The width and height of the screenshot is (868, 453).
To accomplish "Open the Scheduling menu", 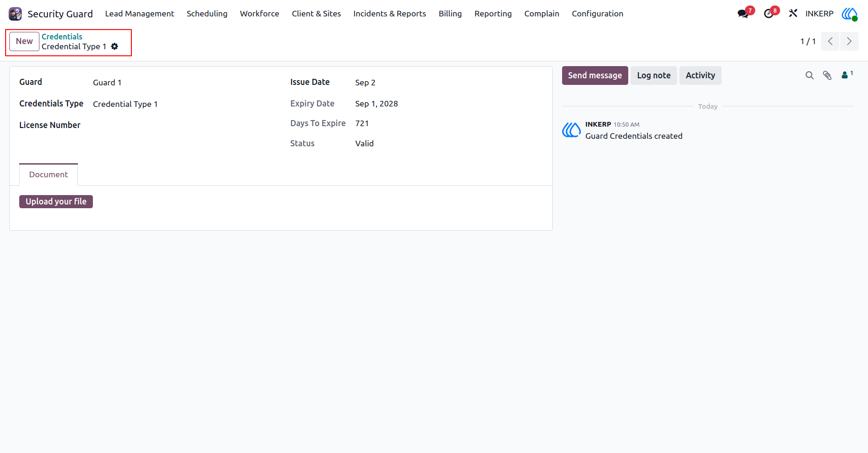I will pos(207,14).
